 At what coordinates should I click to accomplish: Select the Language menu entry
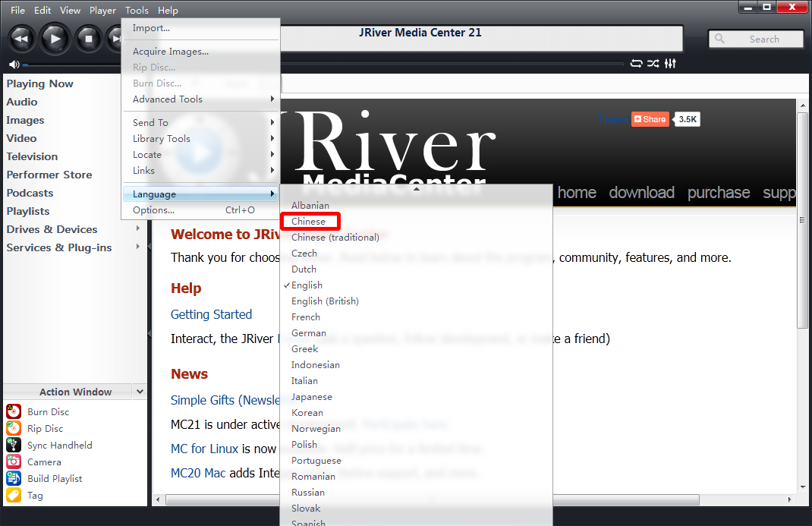(x=200, y=194)
